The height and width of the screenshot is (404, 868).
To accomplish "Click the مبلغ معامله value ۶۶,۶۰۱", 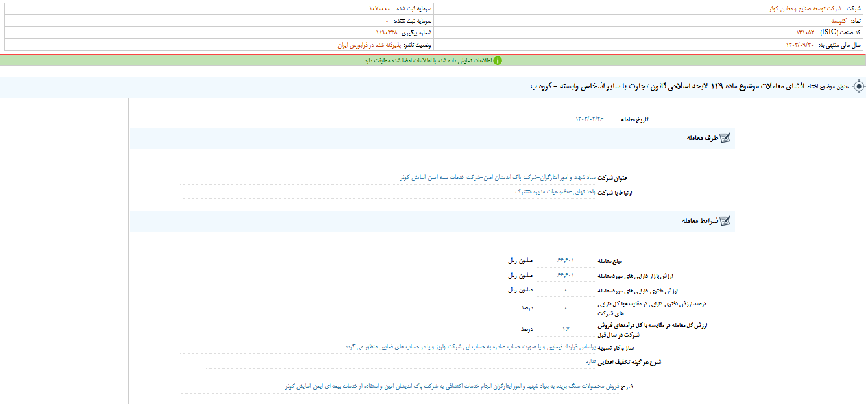I will (566, 259).
